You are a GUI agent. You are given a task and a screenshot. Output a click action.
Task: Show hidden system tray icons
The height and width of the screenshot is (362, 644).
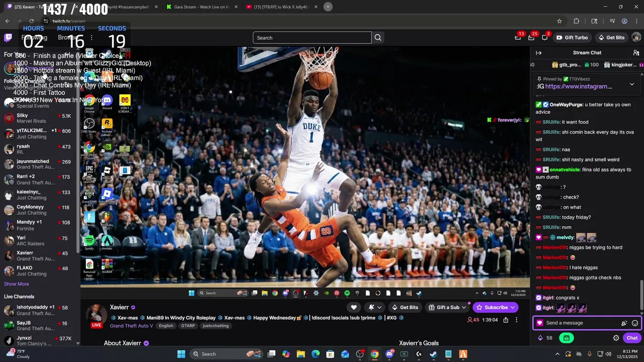point(557,354)
